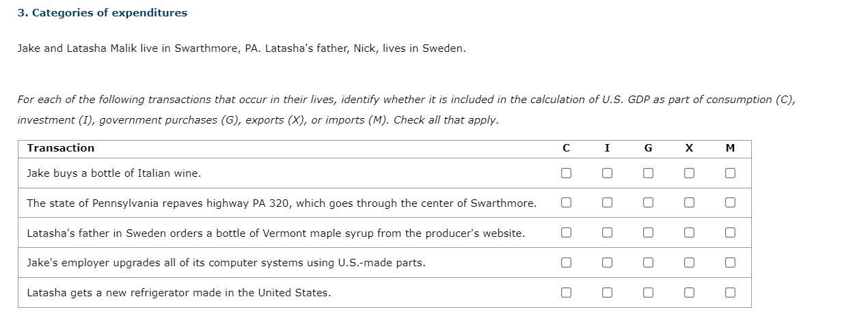Click the Transaction column header
Viewport: 868px width, 327px height.
click(x=61, y=148)
